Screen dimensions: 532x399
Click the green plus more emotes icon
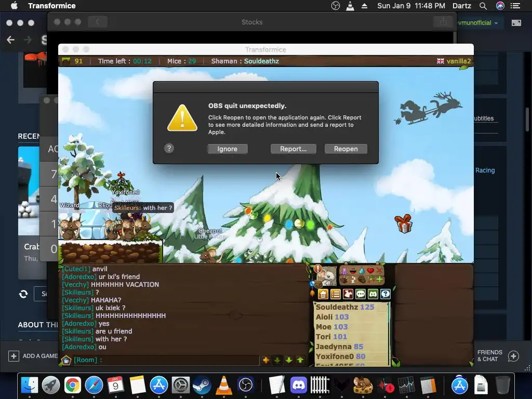tap(379, 280)
